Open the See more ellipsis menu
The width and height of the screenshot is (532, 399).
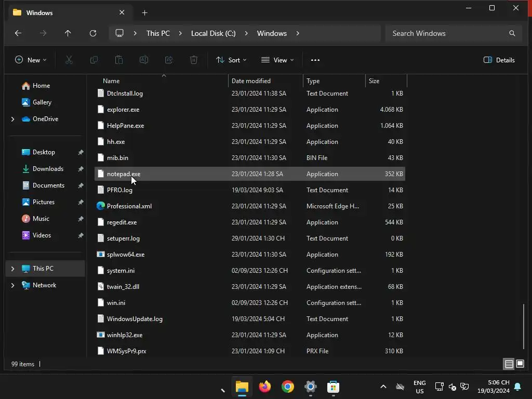pyautogui.click(x=315, y=60)
